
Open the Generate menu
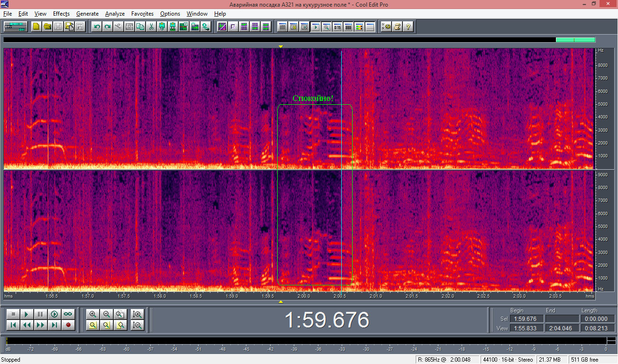coord(87,14)
